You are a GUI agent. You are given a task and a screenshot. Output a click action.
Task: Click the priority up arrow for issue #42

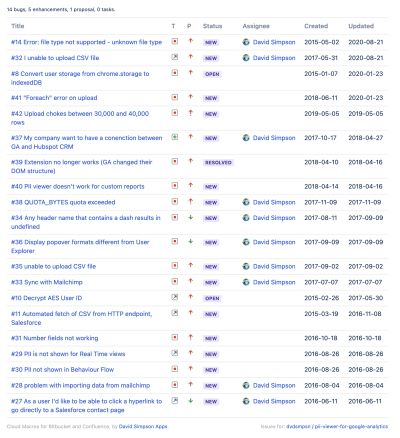190,113
